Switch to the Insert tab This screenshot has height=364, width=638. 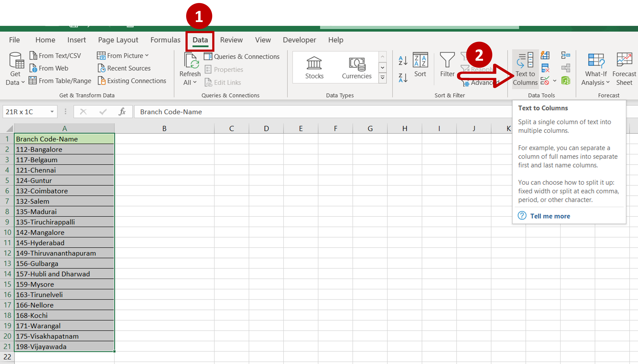[77, 40]
